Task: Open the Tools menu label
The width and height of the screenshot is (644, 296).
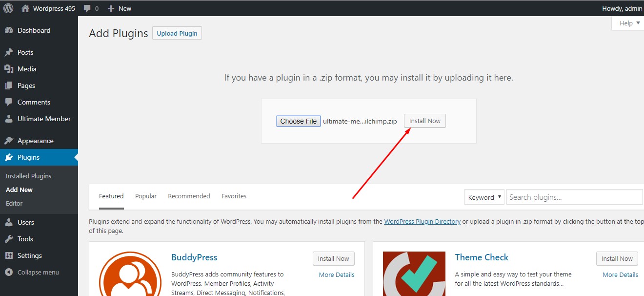Action: click(25, 239)
